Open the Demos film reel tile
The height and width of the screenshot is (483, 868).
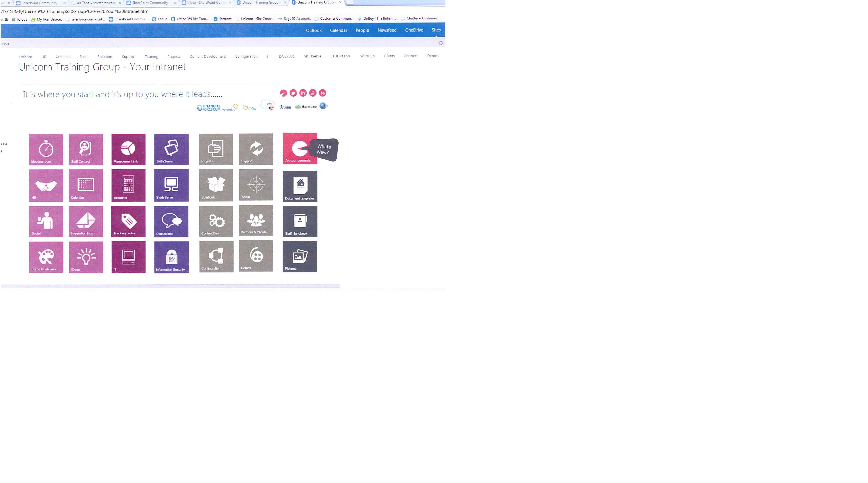click(256, 256)
